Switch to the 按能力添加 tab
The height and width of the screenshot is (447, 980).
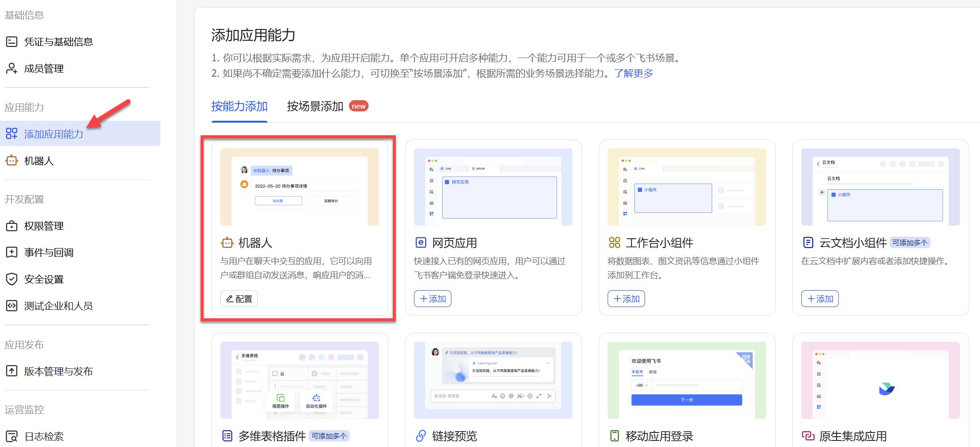click(x=240, y=106)
